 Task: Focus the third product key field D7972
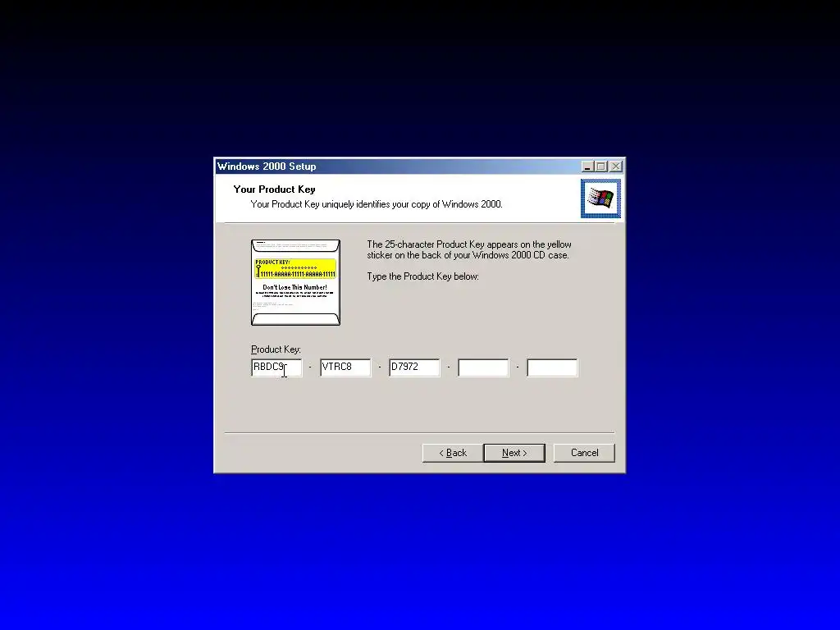[x=414, y=367]
